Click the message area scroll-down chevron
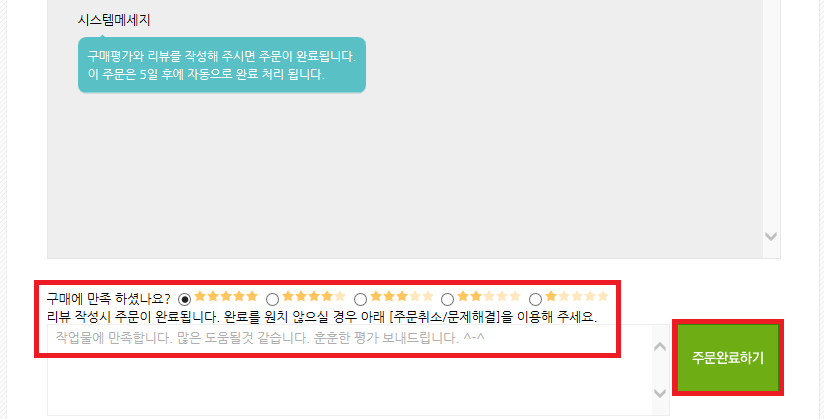This screenshot has width=824, height=419. click(x=771, y=237)
